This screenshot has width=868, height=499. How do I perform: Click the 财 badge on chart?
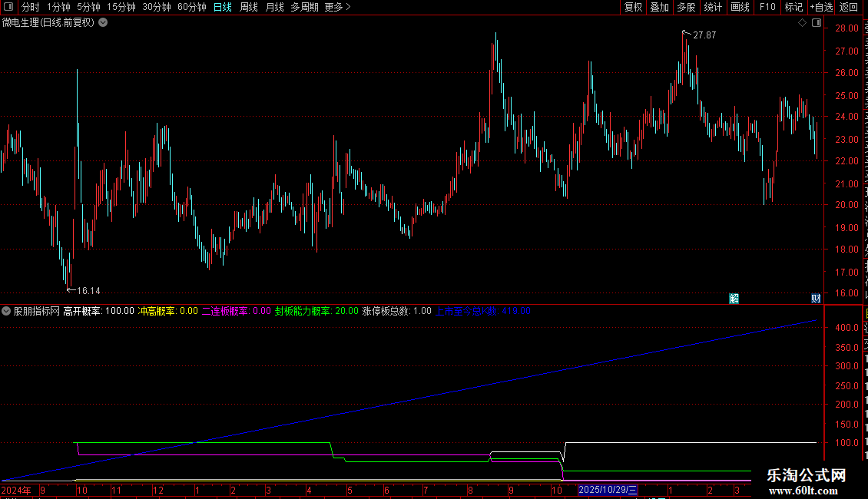[x=816, y=299]
